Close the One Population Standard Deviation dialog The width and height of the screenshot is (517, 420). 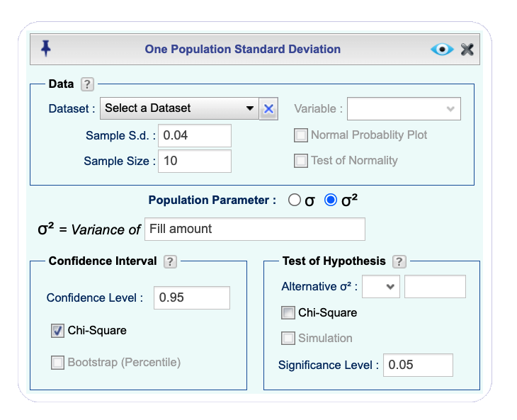pyautogui.click(x=467, y=50)
